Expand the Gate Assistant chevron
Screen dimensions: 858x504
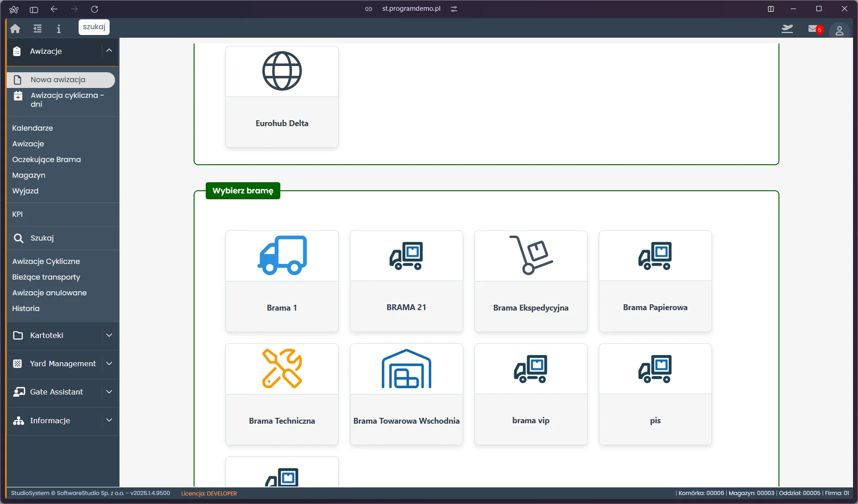(109, 392)
